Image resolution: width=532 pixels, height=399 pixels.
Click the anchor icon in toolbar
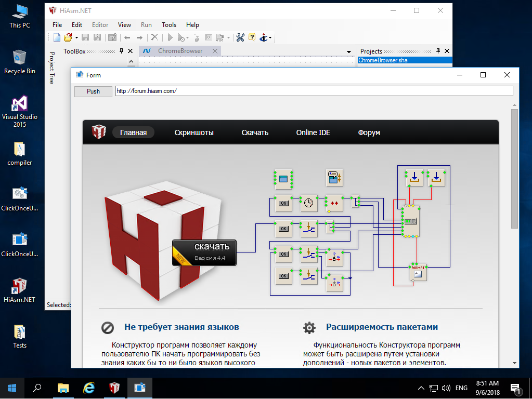[264, 37]
